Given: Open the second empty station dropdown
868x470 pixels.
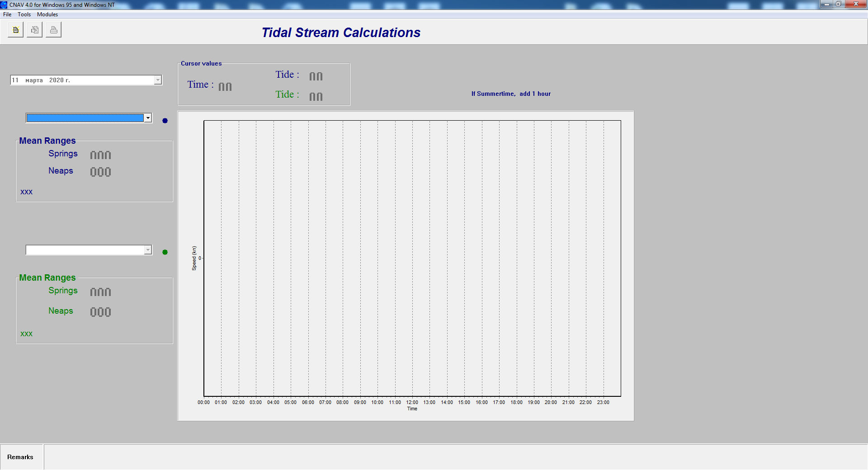Looking at the screenshot, I should [147, 250].
